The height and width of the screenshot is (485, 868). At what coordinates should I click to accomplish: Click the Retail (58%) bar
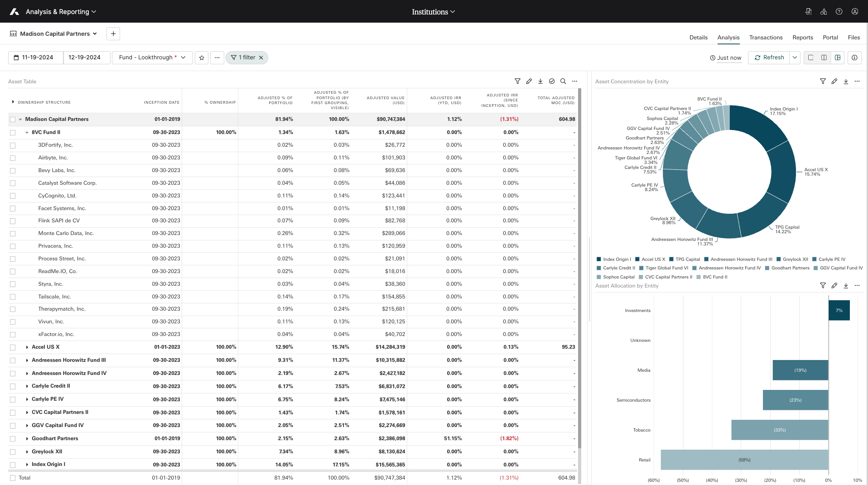pos(744,460)
